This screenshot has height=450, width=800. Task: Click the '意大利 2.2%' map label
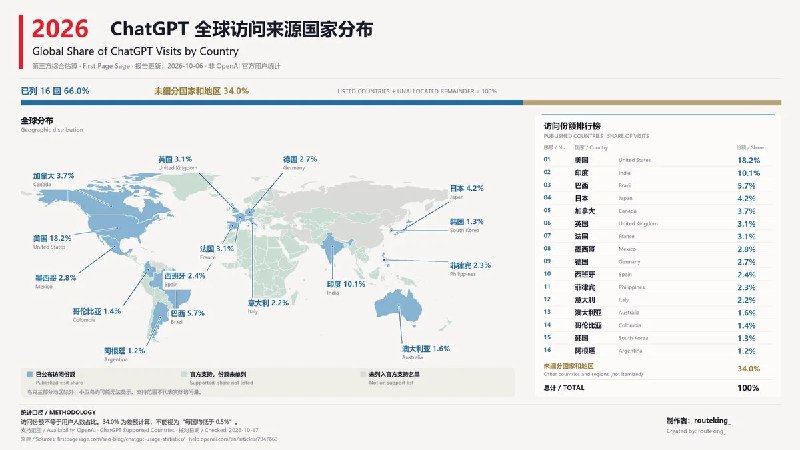268,303
